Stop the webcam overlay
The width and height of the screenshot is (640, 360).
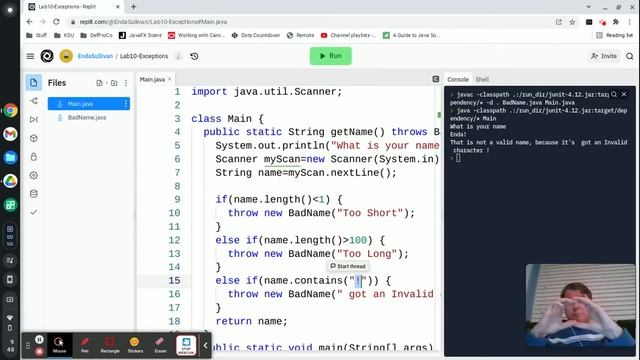[x=186, y=345]
